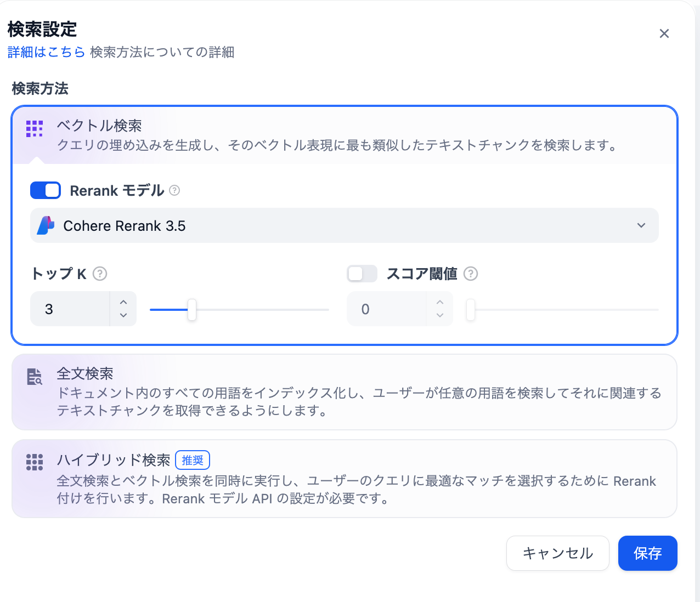
Task: Increase スコア閾値 with the up arrow
Action: coord(440,302)
